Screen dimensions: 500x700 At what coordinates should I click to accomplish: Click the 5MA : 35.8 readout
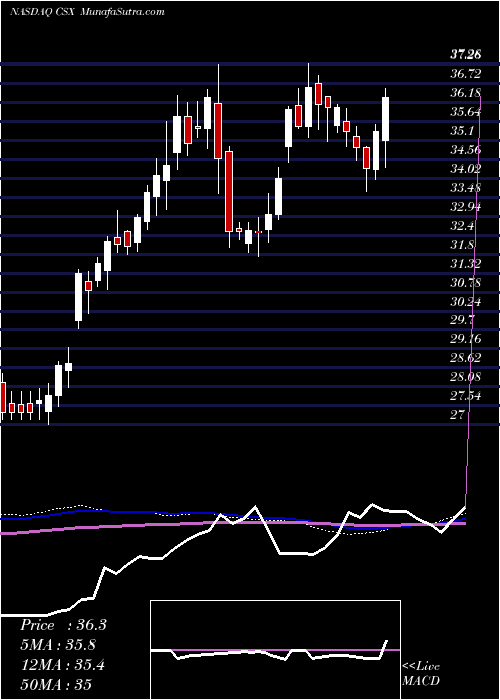coord(58,645)
